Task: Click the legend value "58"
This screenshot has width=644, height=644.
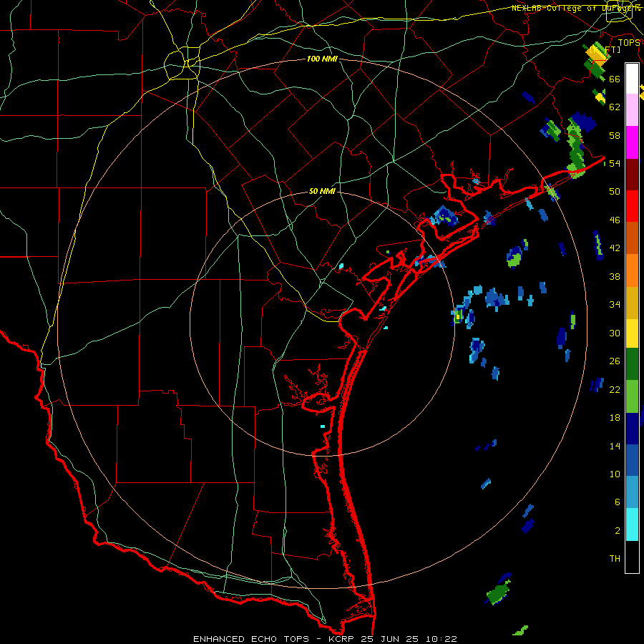Action: (x=615, y=135)
